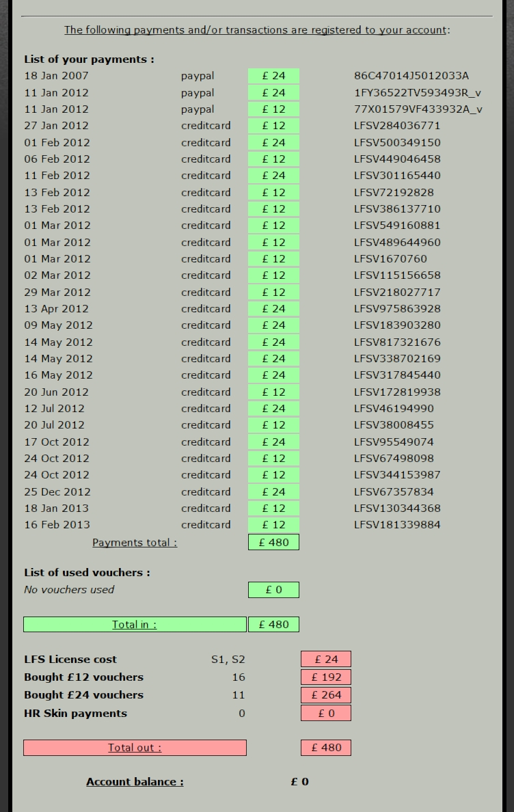
Task: Select reference LFSV67498098
Action: point(394,459)
